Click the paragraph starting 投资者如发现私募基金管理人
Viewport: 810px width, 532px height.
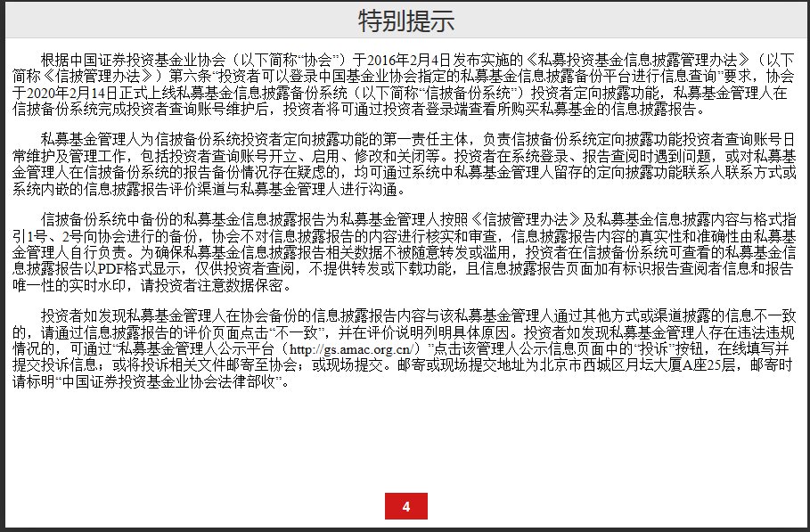tap(405, 348)
